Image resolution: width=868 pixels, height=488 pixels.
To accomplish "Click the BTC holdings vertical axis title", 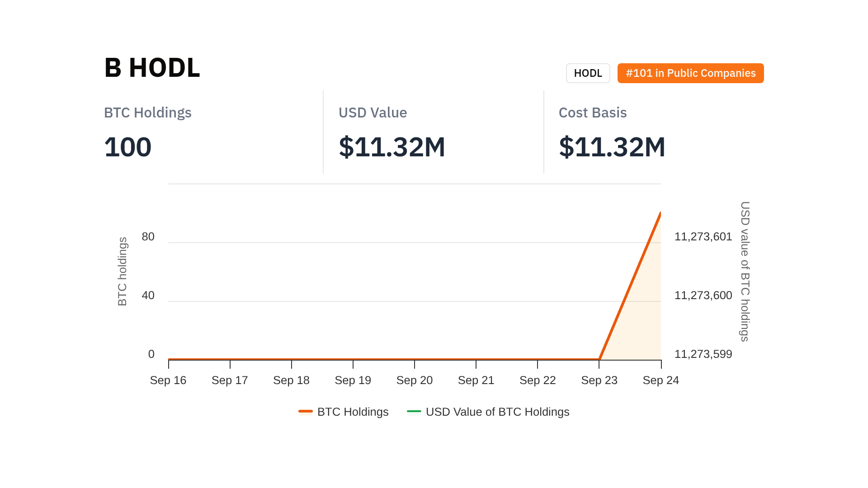I will 123,271.
